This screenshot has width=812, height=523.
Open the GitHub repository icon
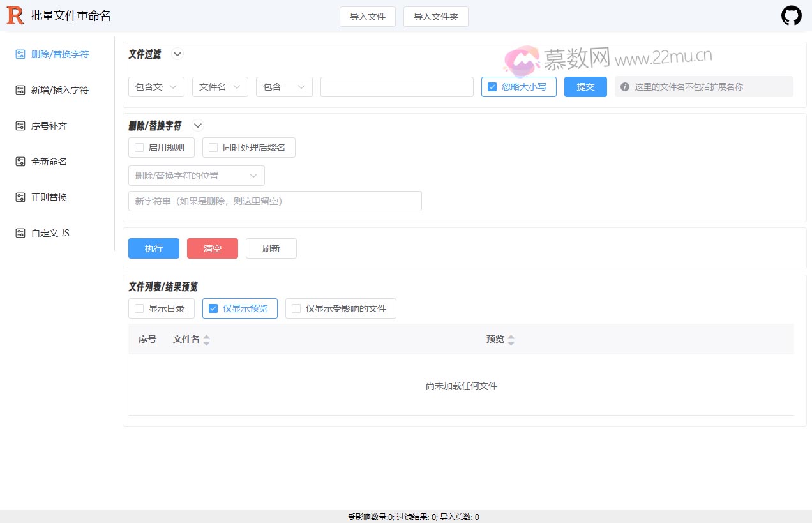[x=791, y=16]
